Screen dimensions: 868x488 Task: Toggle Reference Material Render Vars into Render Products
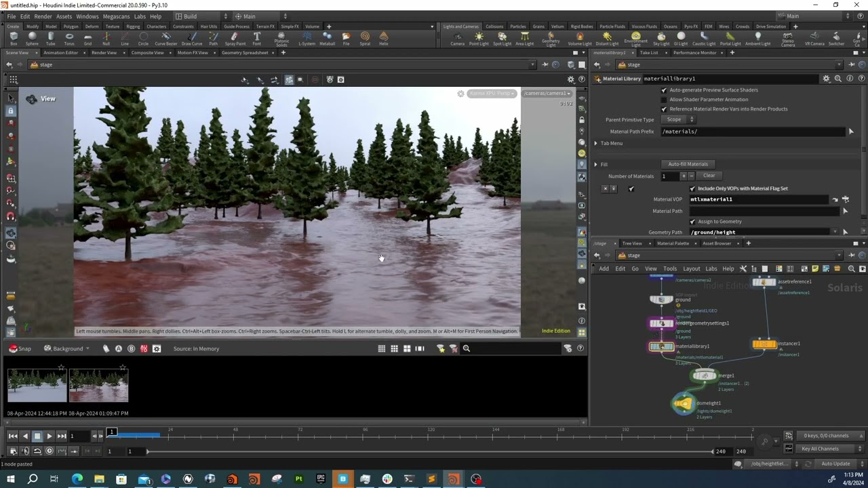click(664, 109)
